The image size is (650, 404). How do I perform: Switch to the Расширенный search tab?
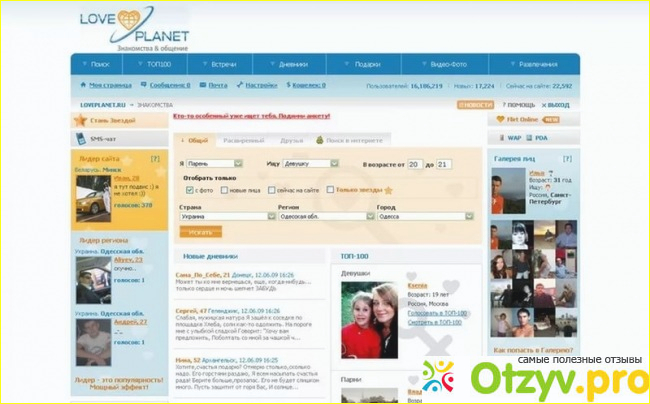tap(244, 141)
